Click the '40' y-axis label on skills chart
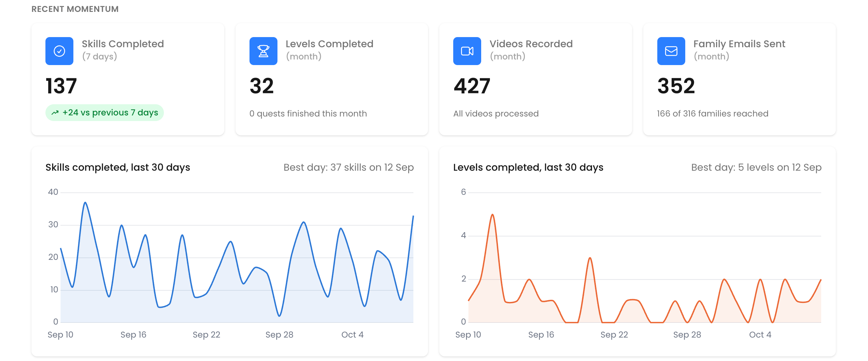Screen dimensions: 868x361 (53, 192)
